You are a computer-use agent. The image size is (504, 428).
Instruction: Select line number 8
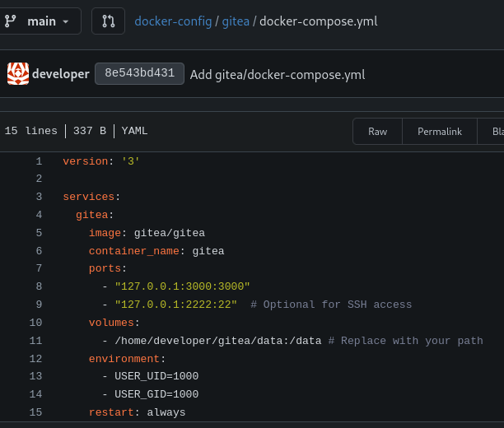point(39,286)
